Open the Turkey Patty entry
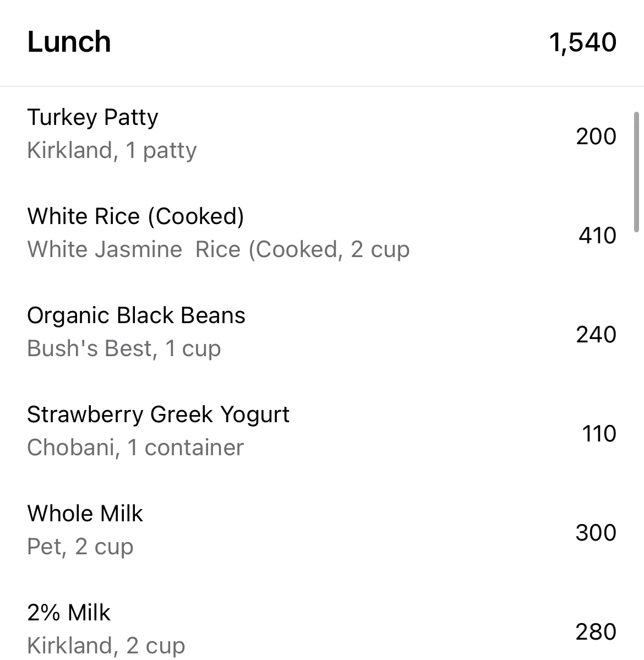The width and height of the screenshot is (644, 660). click(322, 135)
